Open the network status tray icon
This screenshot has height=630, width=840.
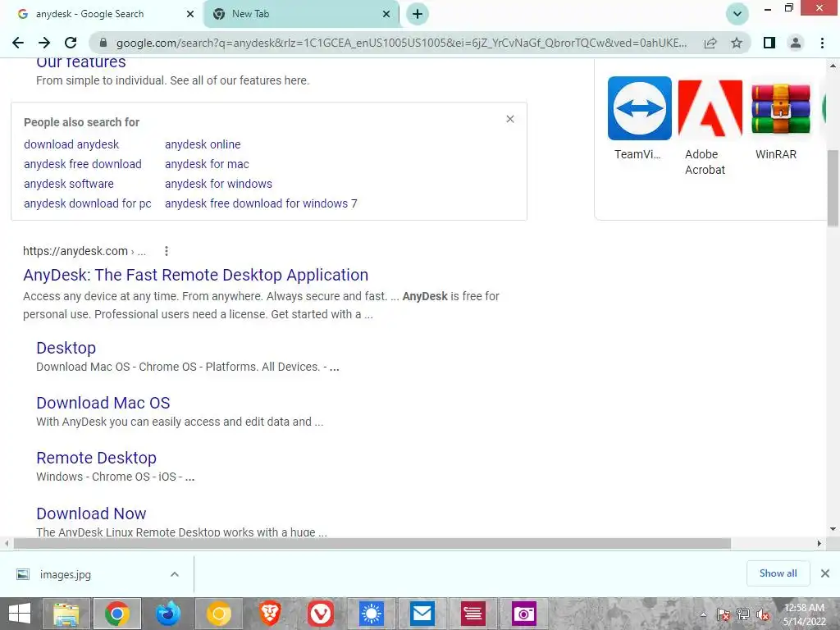[x=743, y=614]
